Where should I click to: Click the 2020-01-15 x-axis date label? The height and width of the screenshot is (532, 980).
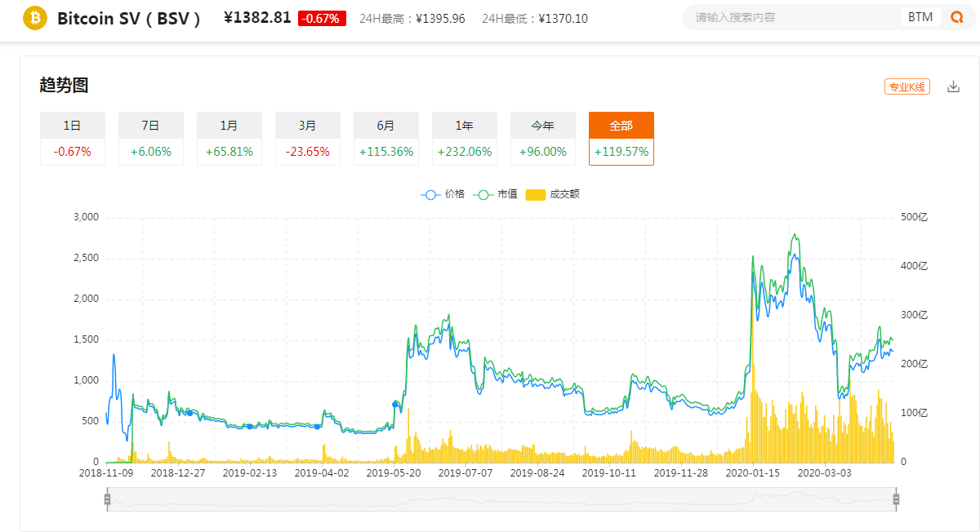pos(753,472)
